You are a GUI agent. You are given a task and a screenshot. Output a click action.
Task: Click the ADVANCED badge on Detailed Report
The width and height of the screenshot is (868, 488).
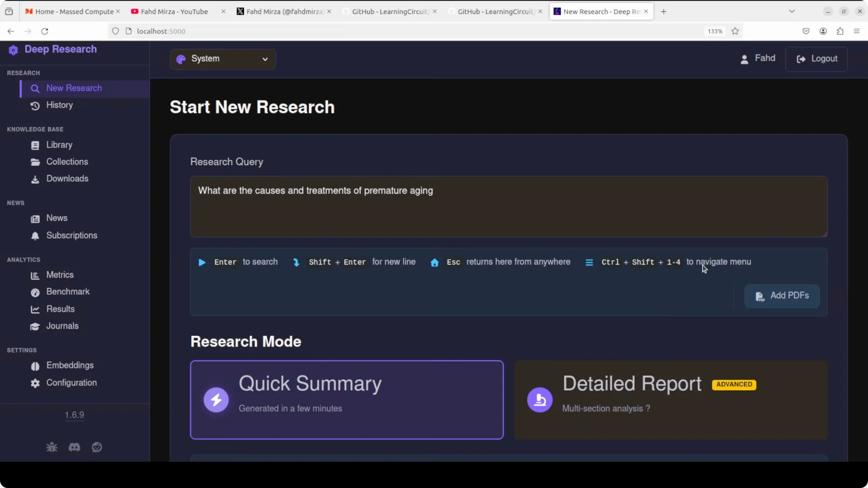(734, 385)
